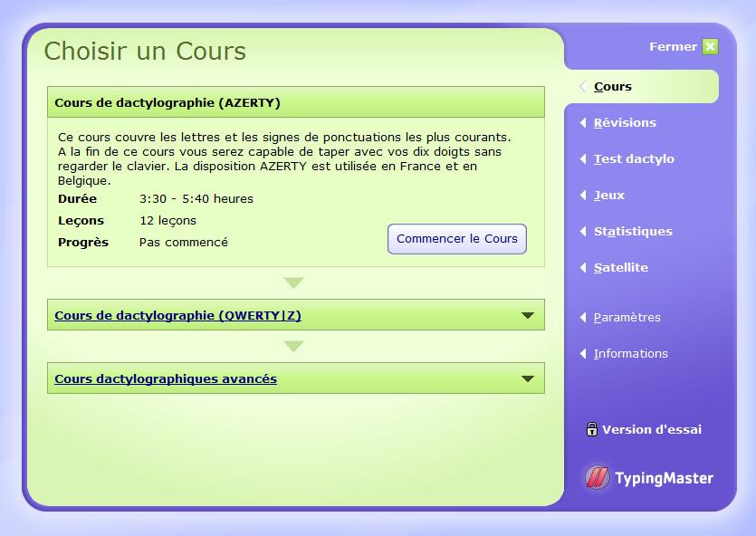The width and height of the screenshot is (756, 536).
Task: Select the 'Pas commencé' progress value
Action: (184, 242)
